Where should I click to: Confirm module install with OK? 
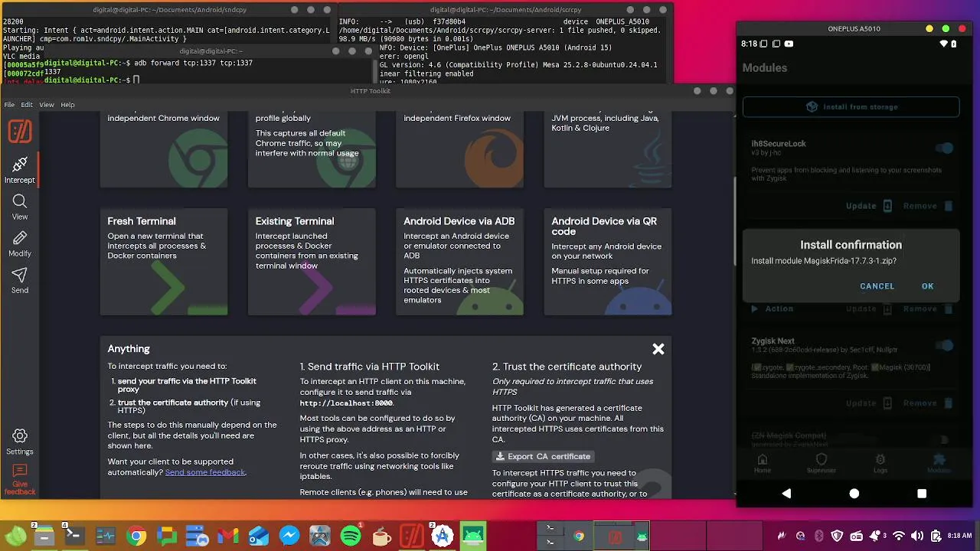click(927, 286)
